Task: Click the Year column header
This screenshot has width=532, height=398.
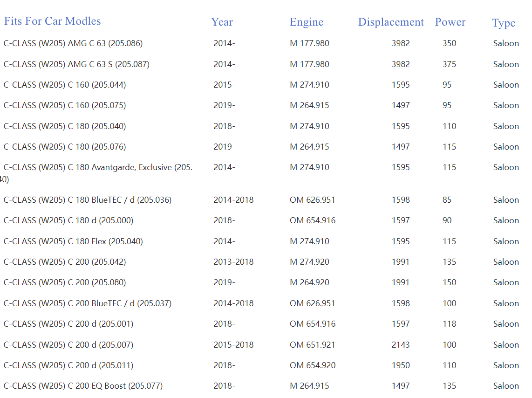Action: point(222,22)
